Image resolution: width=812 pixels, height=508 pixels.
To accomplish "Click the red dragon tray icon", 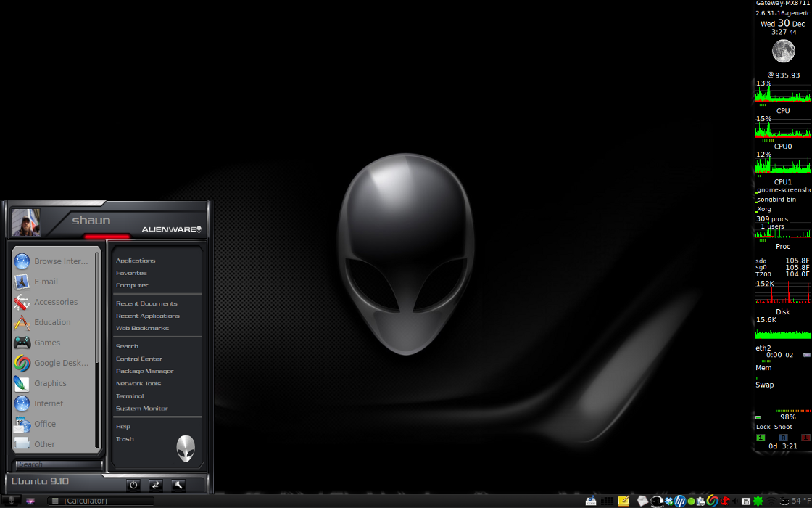I will point(725,501).
